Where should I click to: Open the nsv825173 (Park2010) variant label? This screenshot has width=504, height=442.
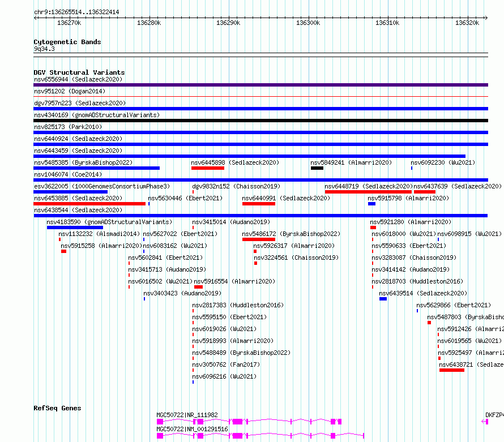click(x=68, y=127)
